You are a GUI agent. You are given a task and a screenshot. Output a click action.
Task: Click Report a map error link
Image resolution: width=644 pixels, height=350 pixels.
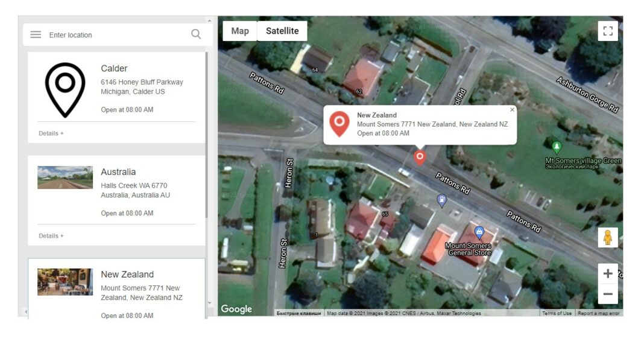(x=599, y=313)
